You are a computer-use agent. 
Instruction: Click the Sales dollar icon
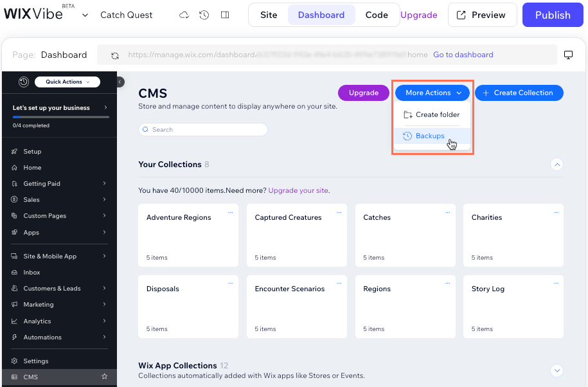(14, 199)
